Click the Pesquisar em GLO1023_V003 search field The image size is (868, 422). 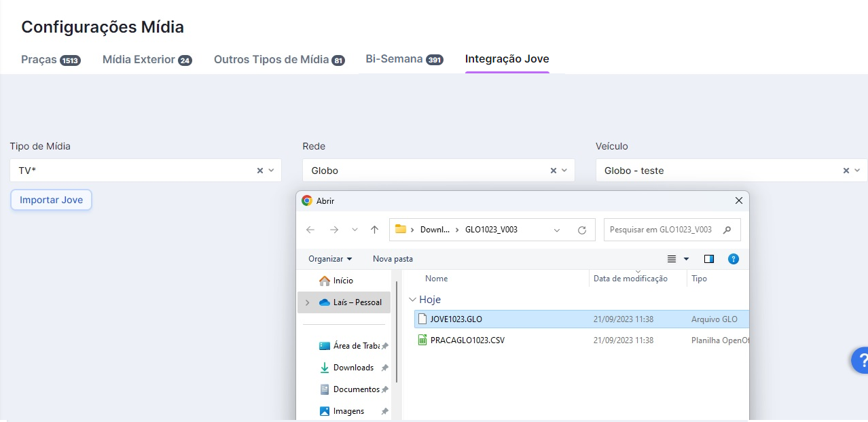(662, 230)
